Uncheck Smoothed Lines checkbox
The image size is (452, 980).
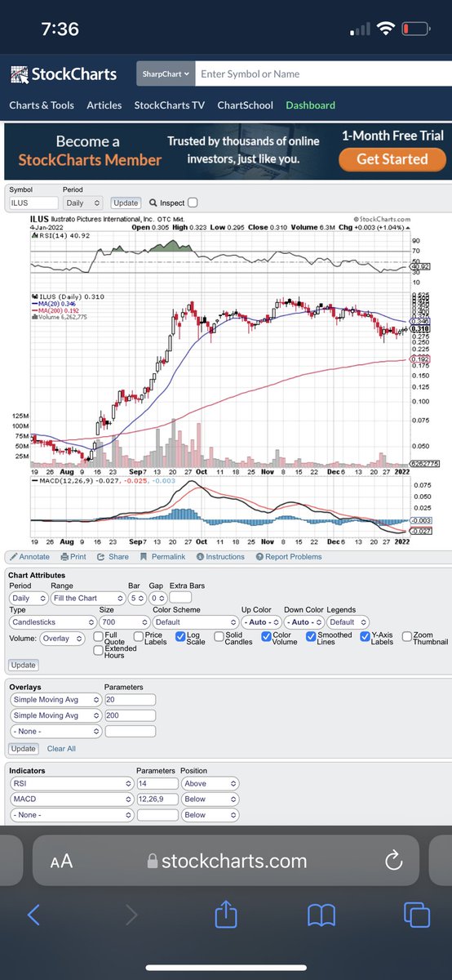[312, 636]
